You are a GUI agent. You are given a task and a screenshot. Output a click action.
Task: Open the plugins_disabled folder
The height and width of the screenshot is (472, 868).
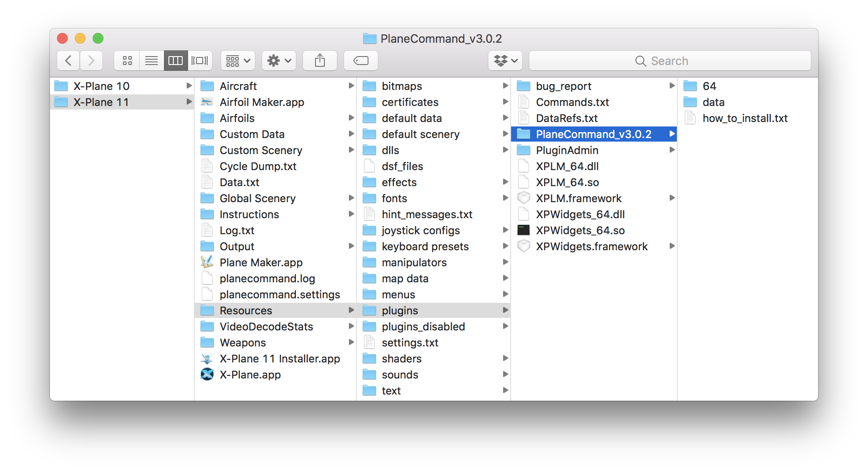click(422, 326)
